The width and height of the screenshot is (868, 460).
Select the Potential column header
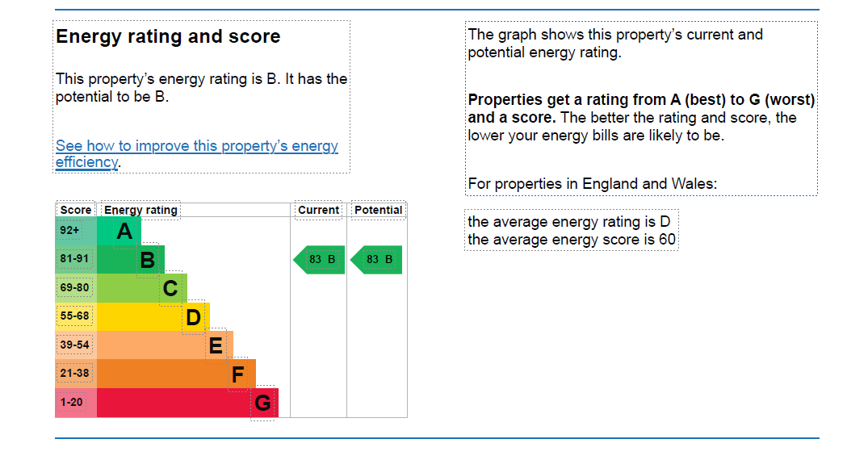(378, 210)
